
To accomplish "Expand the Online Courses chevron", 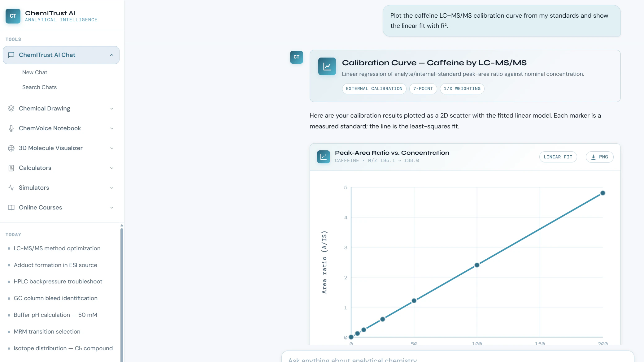I will coord(112,208).
